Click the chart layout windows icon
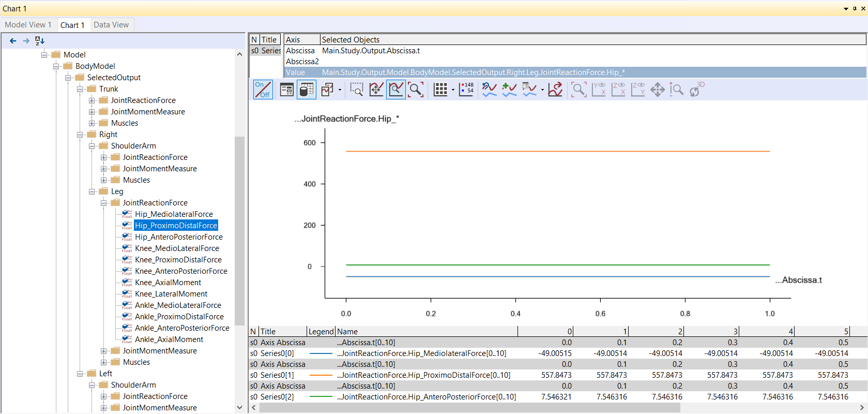 coord(327,90)
